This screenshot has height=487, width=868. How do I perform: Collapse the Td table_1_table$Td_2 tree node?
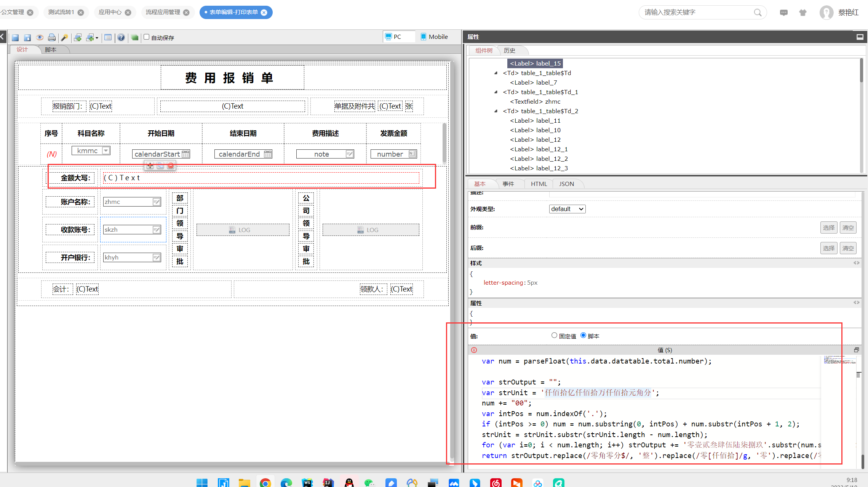(x=496, y=111)
